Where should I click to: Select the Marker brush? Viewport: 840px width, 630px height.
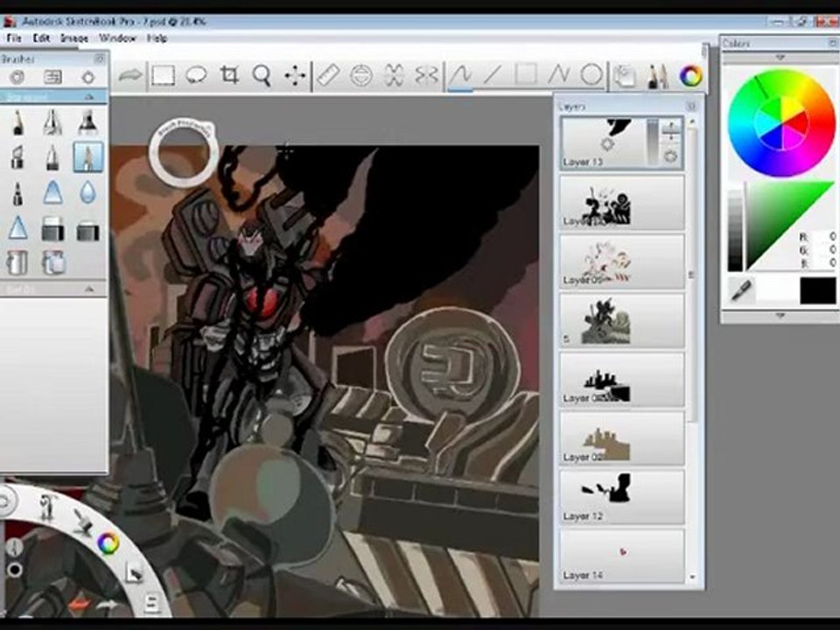(x=87, y=122)
